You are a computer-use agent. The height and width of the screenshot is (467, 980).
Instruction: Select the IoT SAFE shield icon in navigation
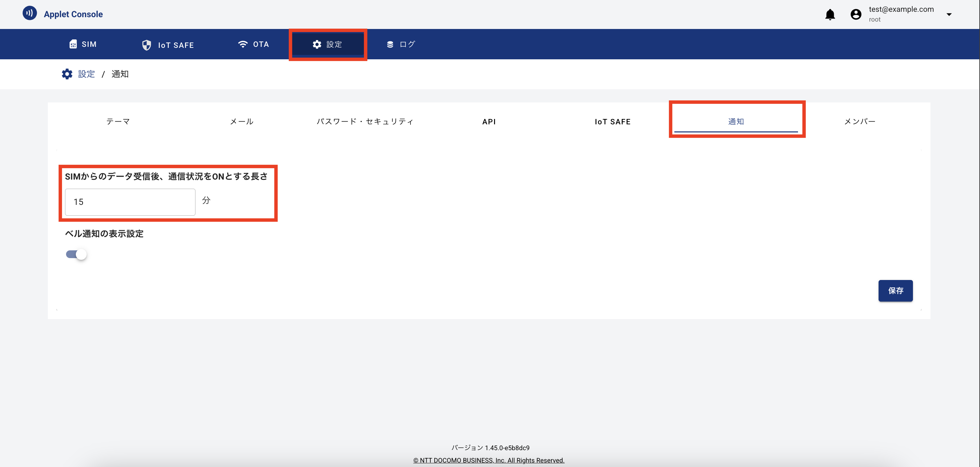click(x=147, y=44)
